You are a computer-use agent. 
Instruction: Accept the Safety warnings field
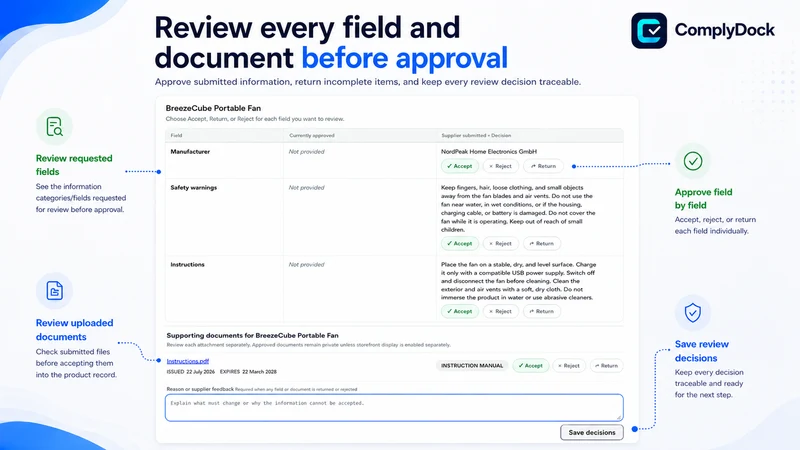(460, 244)
